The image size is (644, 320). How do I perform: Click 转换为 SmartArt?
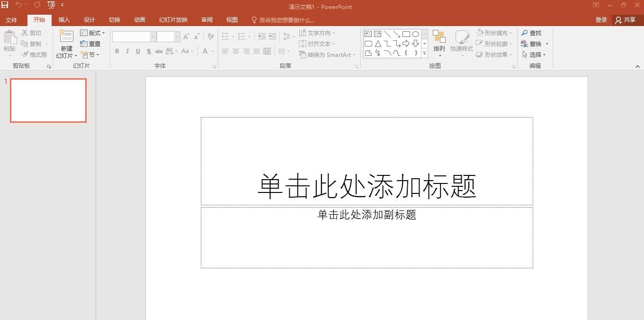point(326,55)
